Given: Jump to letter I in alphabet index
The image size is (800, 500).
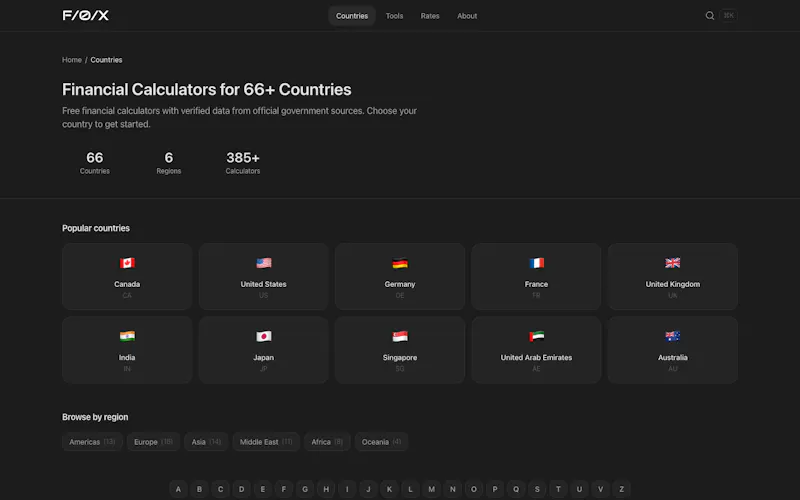Looking at the screenshot, I should pyautogui.click(x=347, y=489).
